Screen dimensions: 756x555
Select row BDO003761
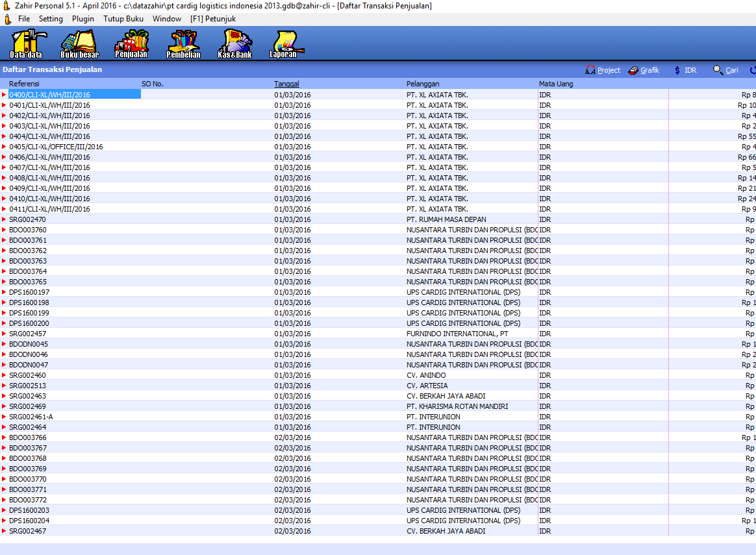(378, 240)
